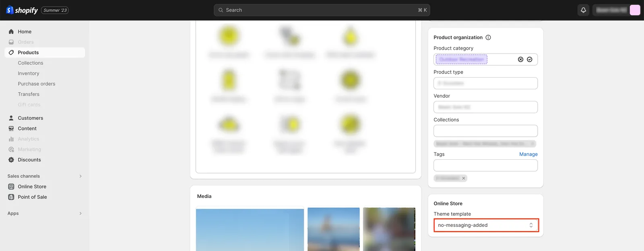Go to Inventory in sidebar
Viewport: 644px width, 251px height.
point(29,73)
